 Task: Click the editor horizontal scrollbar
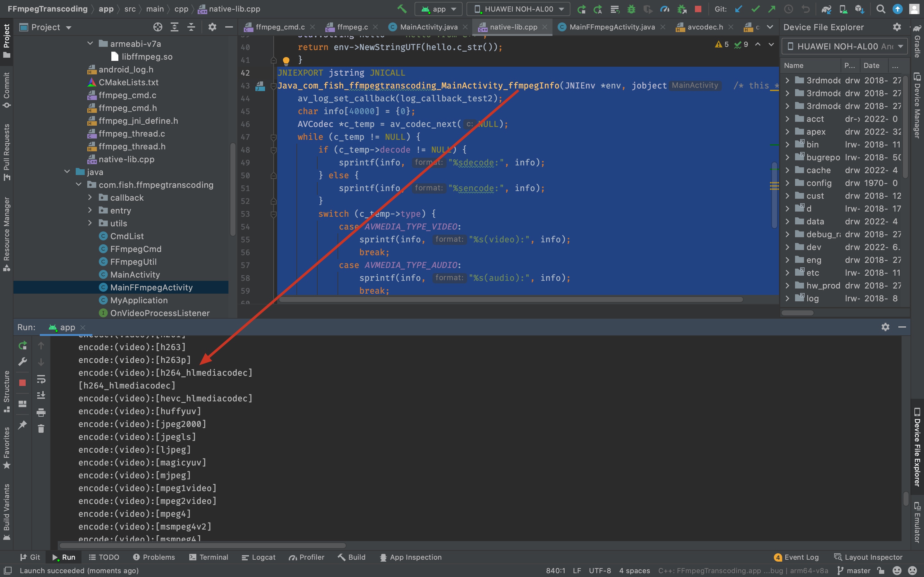(510, 300)
